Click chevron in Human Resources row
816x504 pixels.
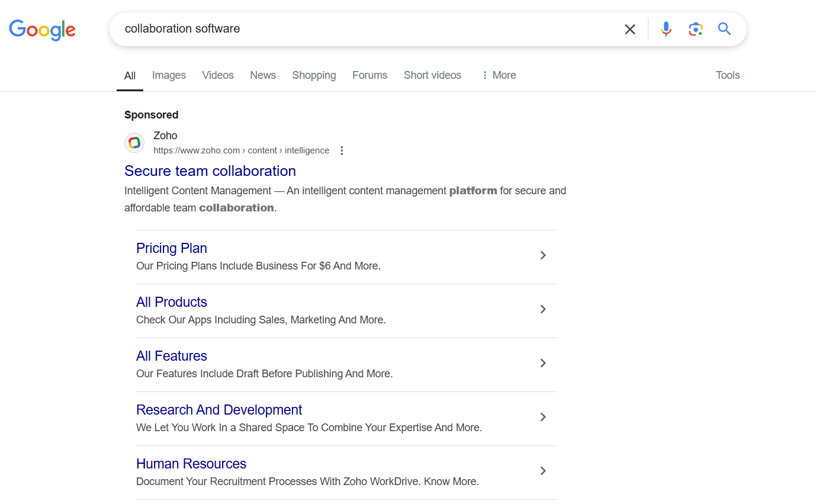(x=543, y=471)
